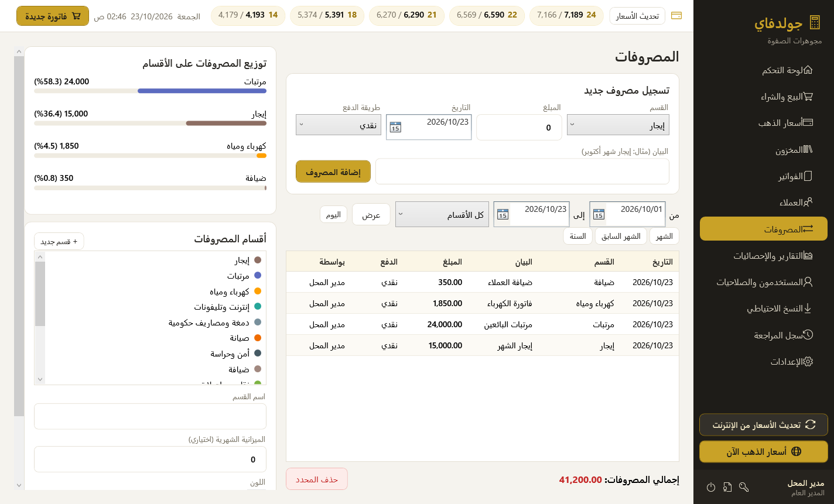
Task: Select the السنة period filter
Action: [578, 236]
